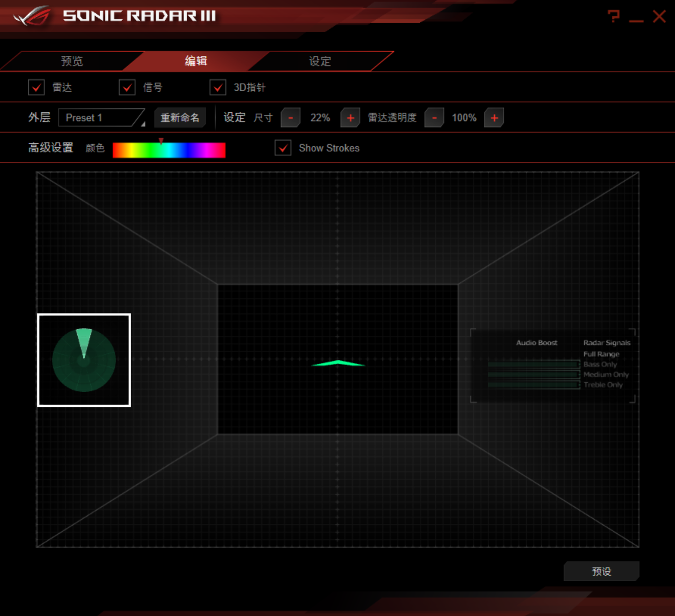Turn off Show Strokes checkbox
This screenshot has width=675, height=616.
[283, 148]
